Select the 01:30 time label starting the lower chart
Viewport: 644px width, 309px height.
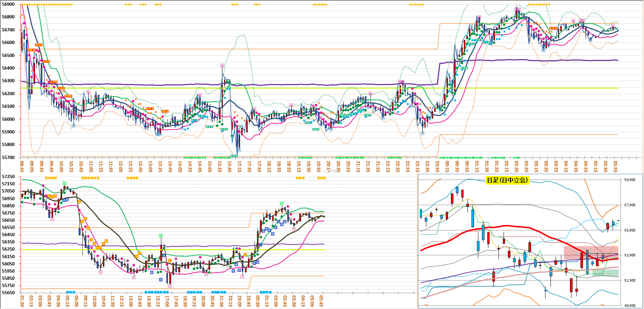click(x=22, y=301)
